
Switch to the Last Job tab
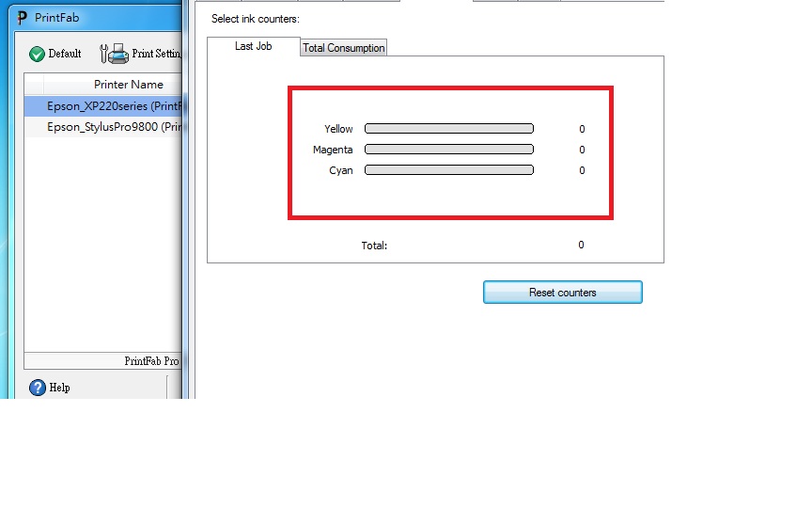pyautogui.click(x=253, y=46)
